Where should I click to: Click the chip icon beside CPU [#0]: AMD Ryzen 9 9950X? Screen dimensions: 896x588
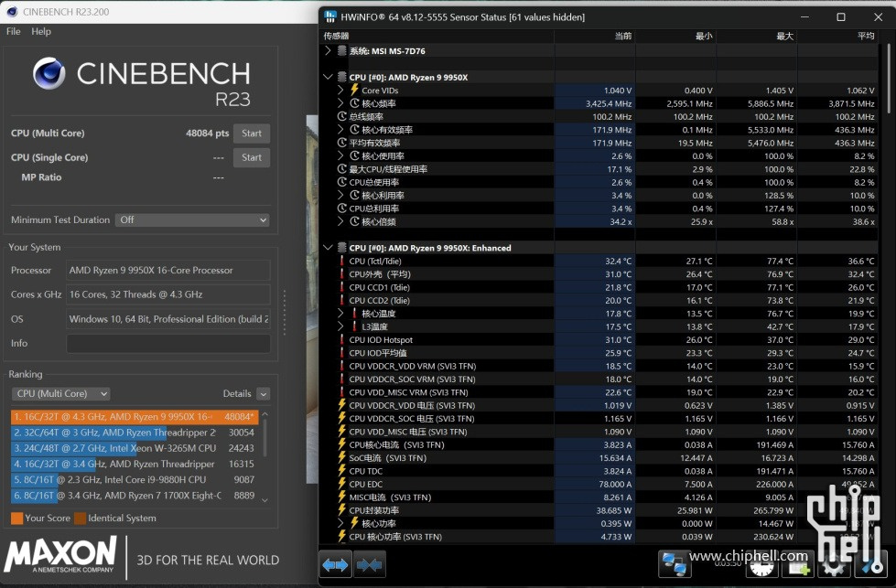click(x=341, y=77)
